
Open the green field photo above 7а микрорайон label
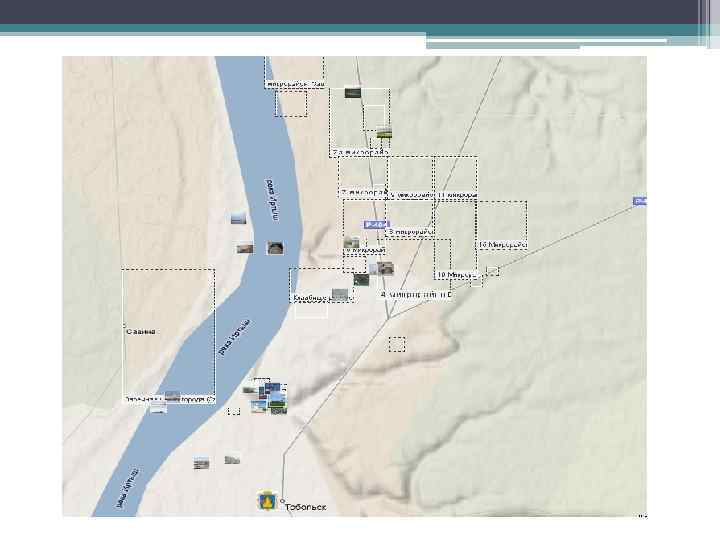click(x=384, y=133)
